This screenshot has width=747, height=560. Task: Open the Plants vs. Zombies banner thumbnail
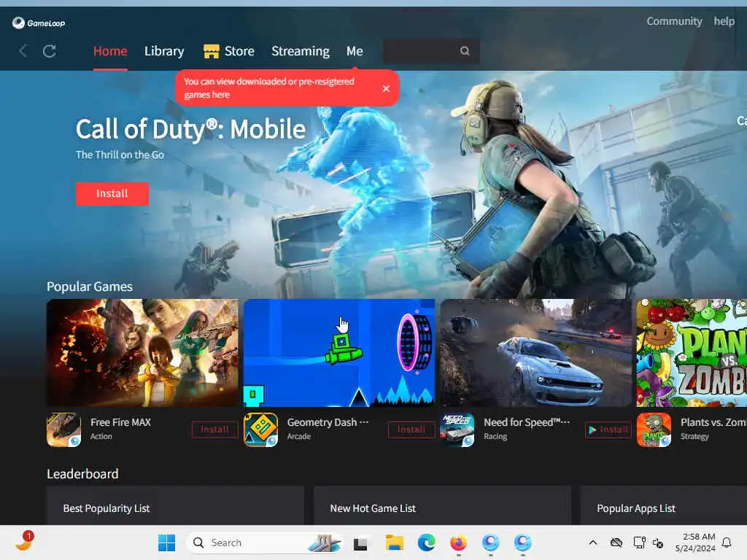pos(692,353)
